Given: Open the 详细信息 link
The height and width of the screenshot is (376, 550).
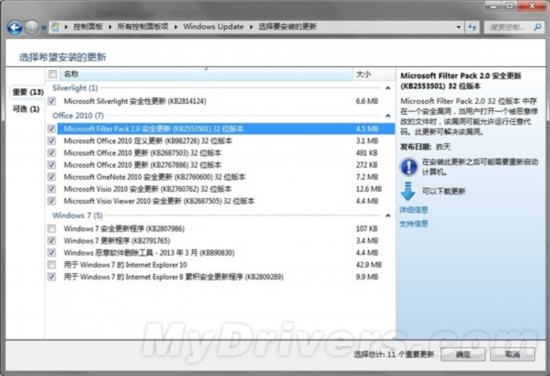Looking at the screenshot, I should pos(414,210).
